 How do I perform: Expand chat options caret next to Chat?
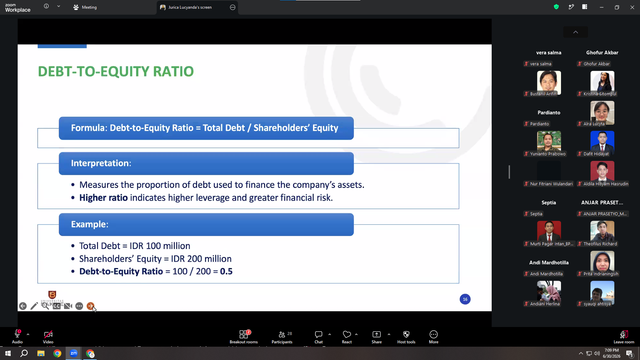click(x=329, y=335)
